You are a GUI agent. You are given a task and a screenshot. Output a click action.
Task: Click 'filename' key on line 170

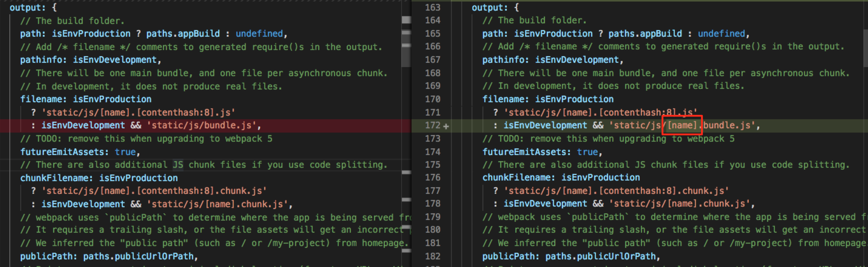coord(503,99)
